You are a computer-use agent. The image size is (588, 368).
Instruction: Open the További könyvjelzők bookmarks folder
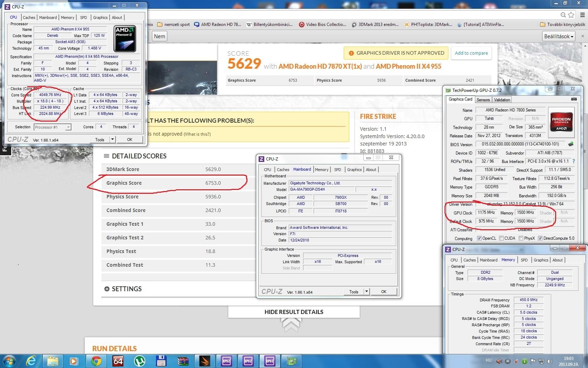coord(562,25)
